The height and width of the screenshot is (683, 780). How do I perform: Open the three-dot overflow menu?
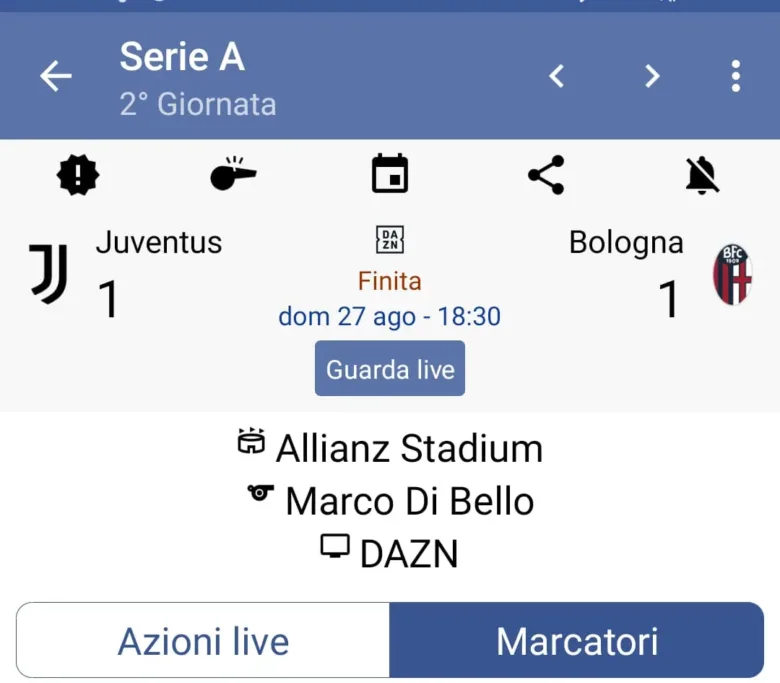coord(736,76)
